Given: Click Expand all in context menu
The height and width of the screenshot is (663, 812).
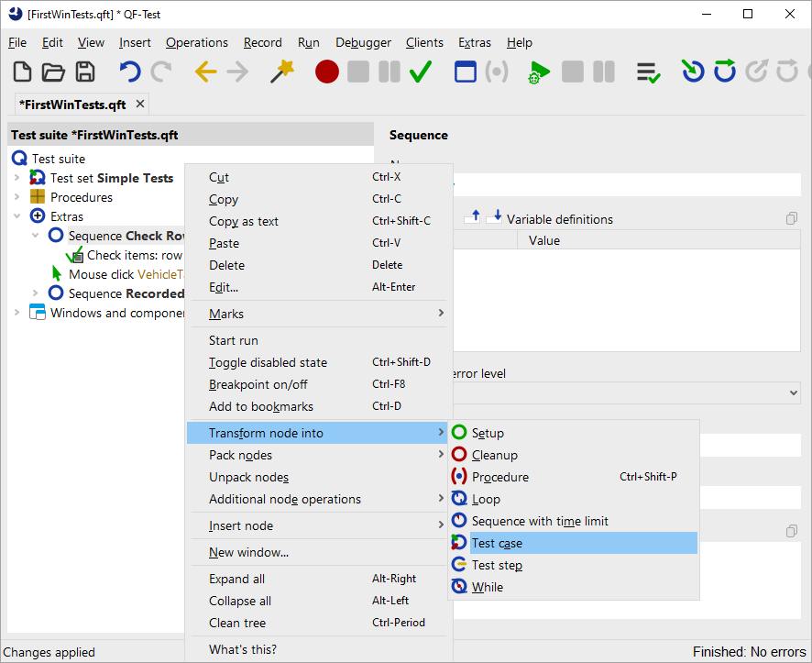Looking at the screenshot, I should [236, 579].
